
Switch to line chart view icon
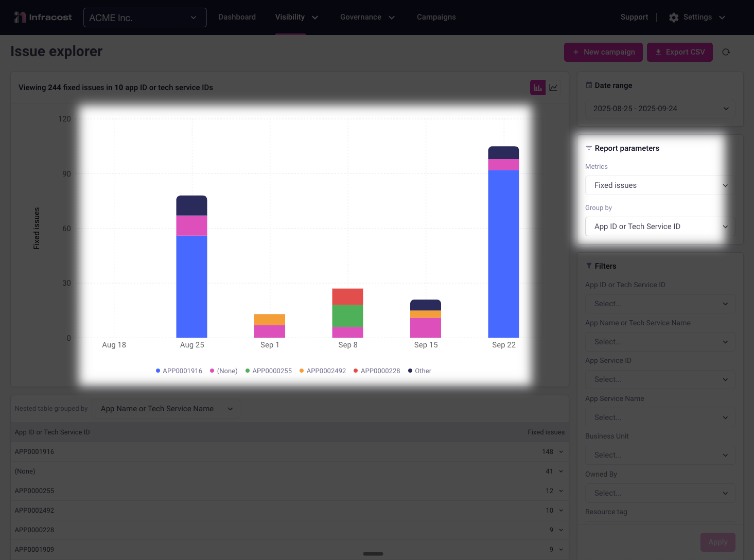[553, 87]
